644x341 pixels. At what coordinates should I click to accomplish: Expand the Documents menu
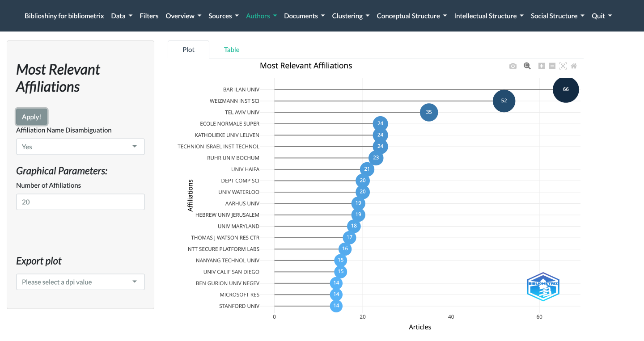tap(305, 16)
